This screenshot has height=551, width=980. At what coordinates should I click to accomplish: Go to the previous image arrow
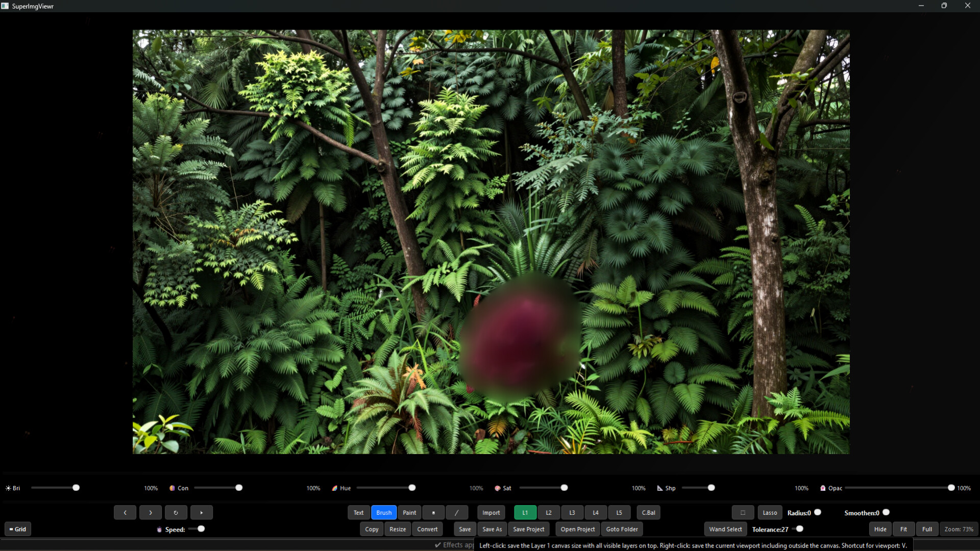(125, 512)
